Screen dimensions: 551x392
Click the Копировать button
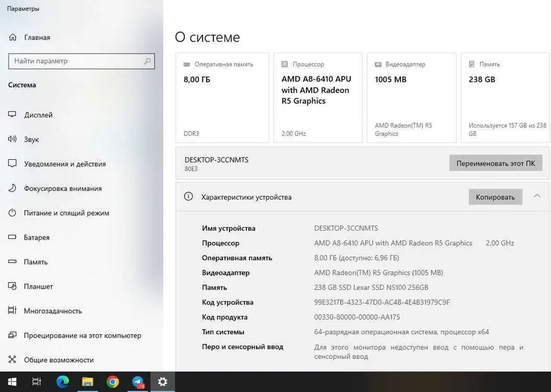click(495, 197)
